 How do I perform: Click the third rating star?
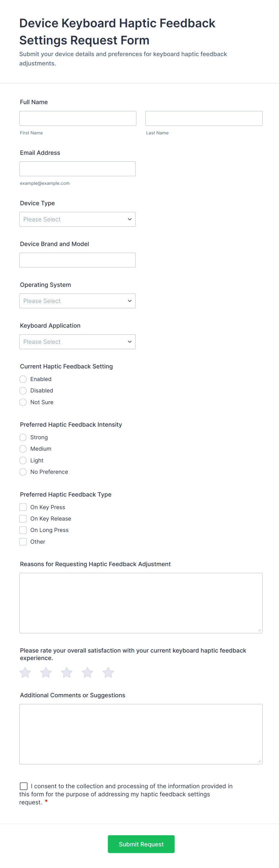pyautogui.click(x=67, y=673)
